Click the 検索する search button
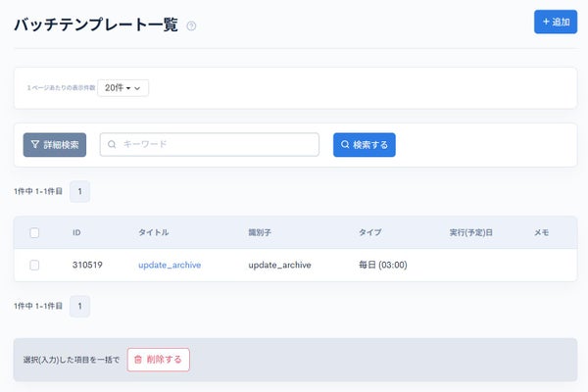Viewport: 588px width, 392px height. (x=365, y=145)
